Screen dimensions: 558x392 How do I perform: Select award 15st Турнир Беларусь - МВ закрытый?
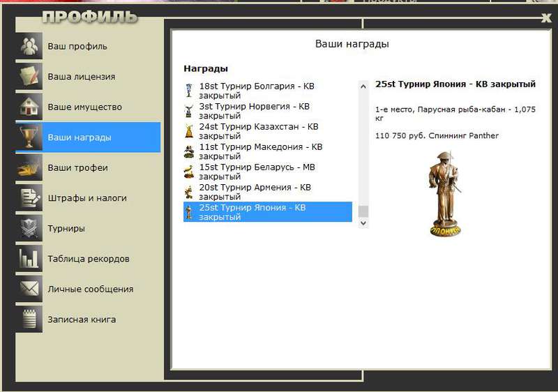click(x=268, y=172)
